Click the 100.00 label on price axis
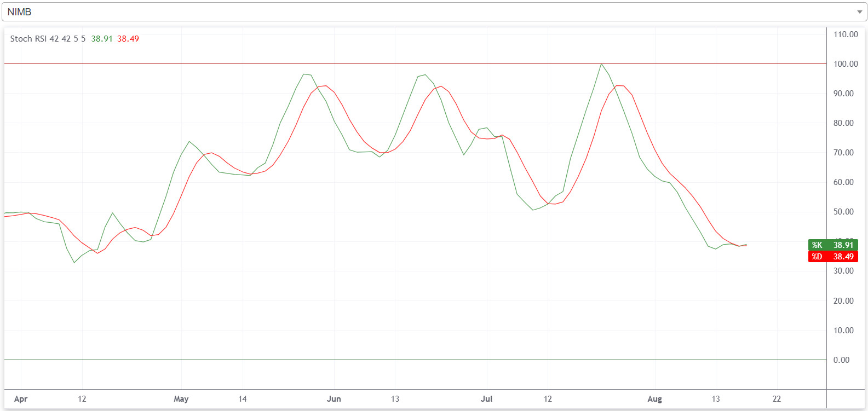 tap(846, 64)
